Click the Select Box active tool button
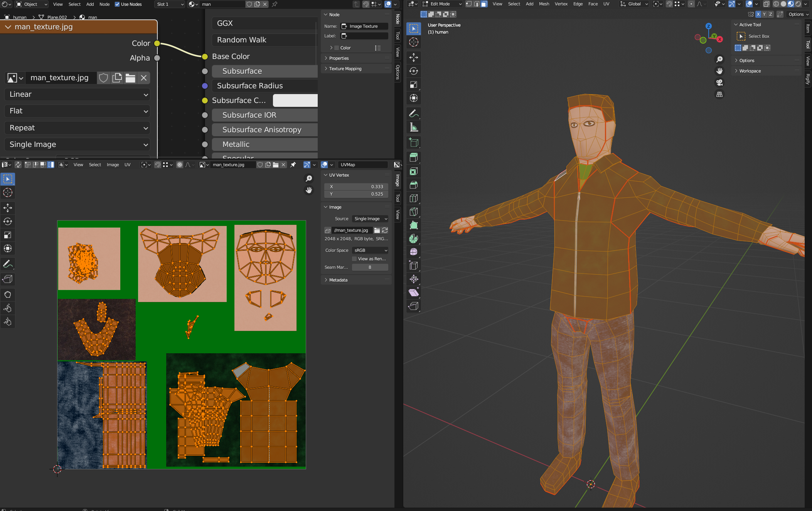 (741, 36)
